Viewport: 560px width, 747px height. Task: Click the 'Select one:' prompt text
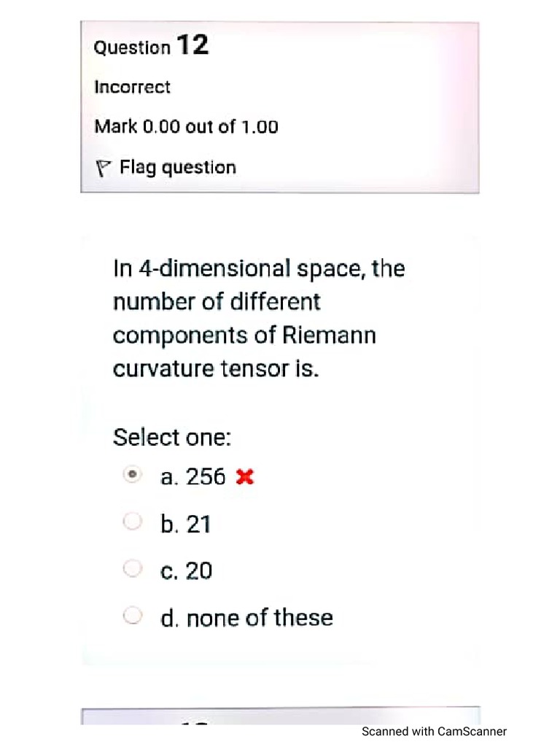(x=171, y=438)
